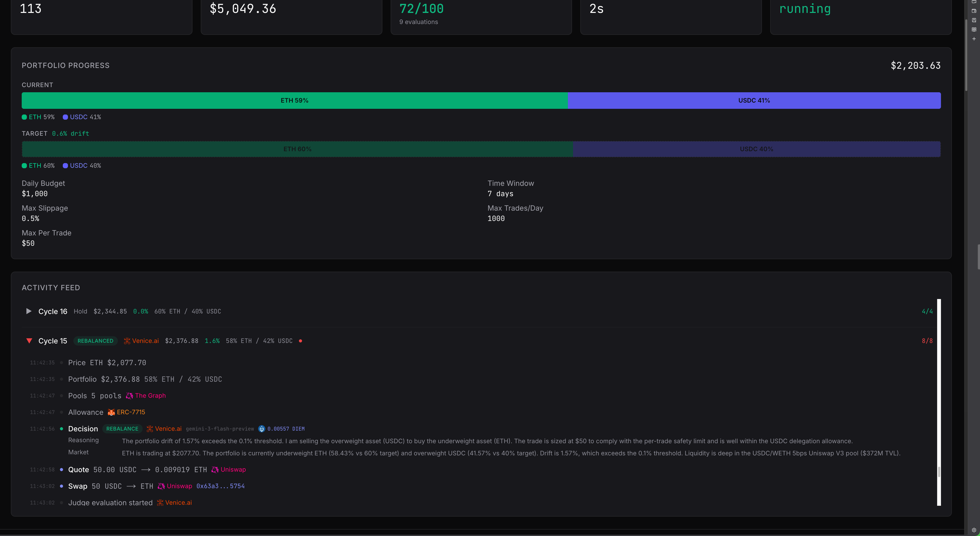Viewport: 980px width, 536px height.
Task: Open the reading list open-book sidebar icon
Action: (x=974, y=29)
